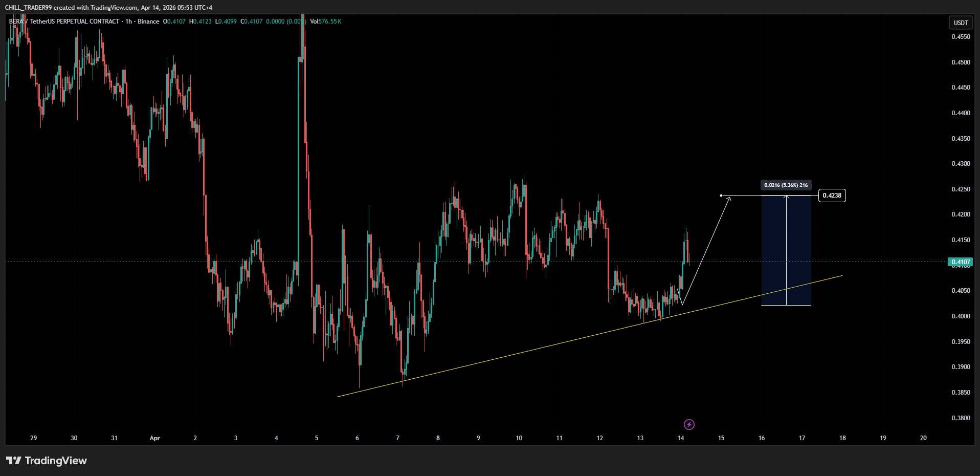Click the 8 date on time axis

coord(438,438)
